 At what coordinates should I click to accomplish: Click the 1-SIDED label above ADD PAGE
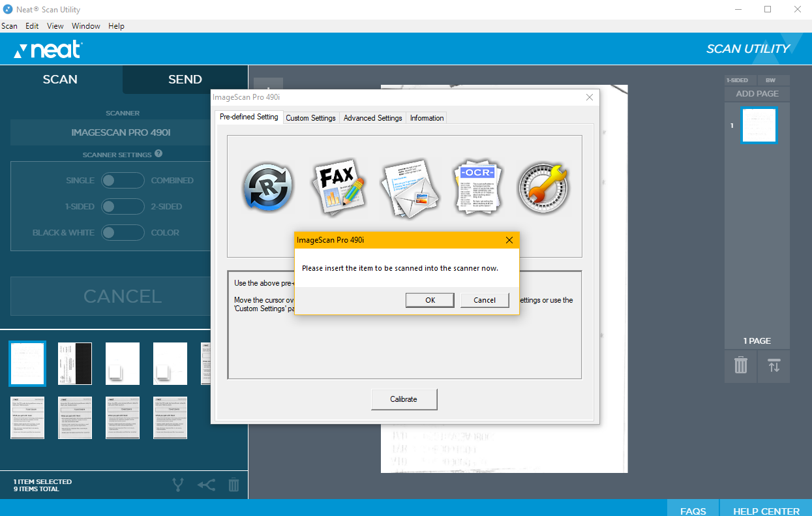[737, 80]
